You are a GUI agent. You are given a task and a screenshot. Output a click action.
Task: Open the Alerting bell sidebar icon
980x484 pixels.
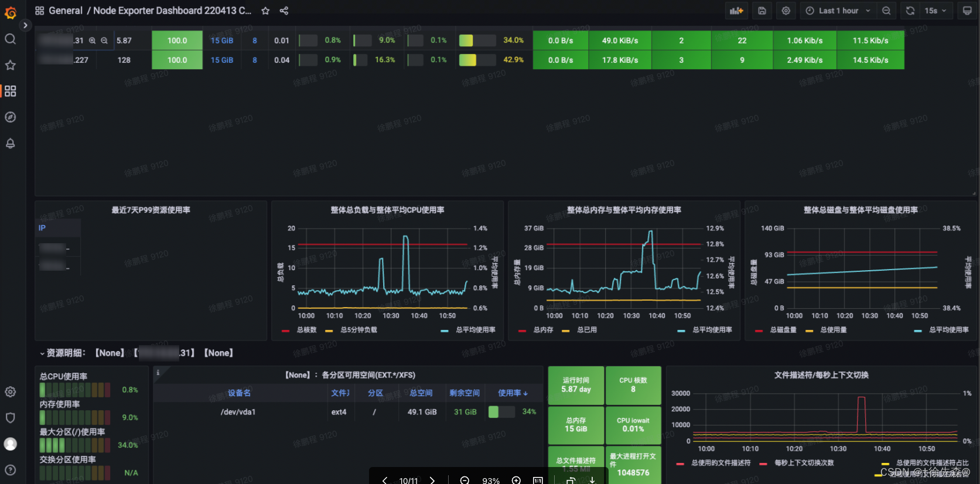10,144
